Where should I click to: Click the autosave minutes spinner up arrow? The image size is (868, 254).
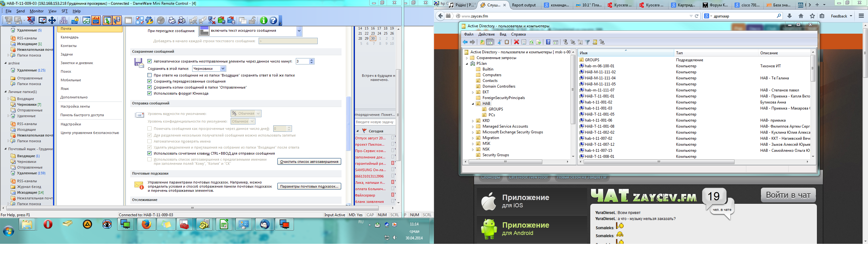(312, 60)
